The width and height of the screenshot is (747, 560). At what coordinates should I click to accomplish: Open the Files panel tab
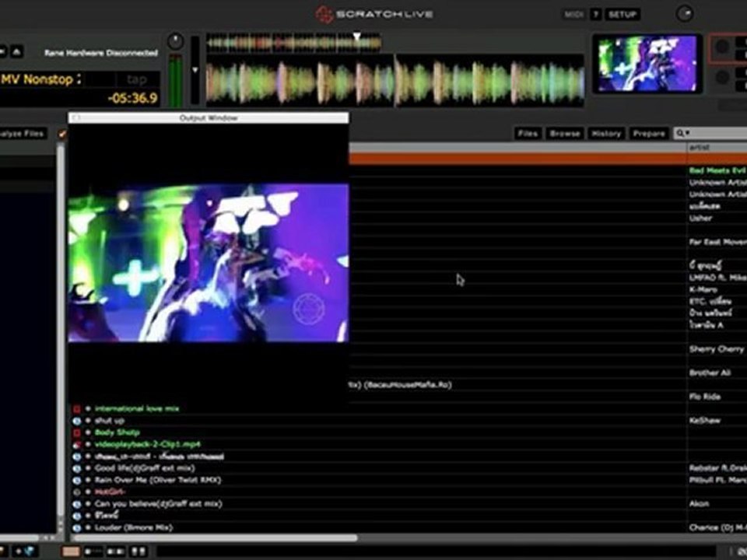(528, 133)
